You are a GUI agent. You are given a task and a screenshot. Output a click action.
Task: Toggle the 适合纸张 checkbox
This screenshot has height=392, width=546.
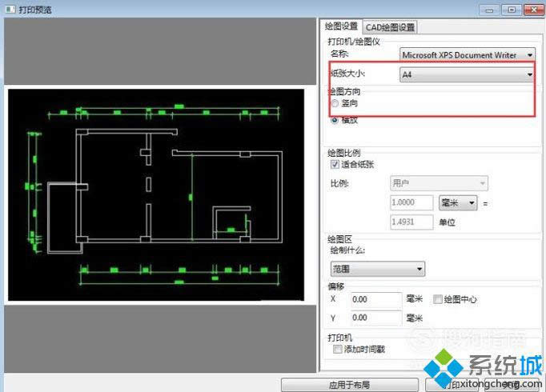click(x=335, y=164)
